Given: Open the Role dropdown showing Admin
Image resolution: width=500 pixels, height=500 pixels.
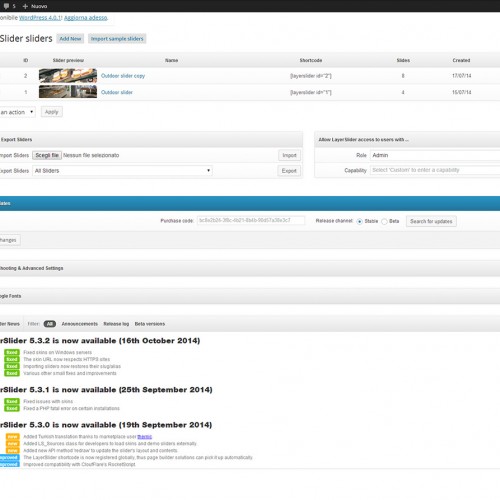Looking at the screenshot, I should point(435,155).
